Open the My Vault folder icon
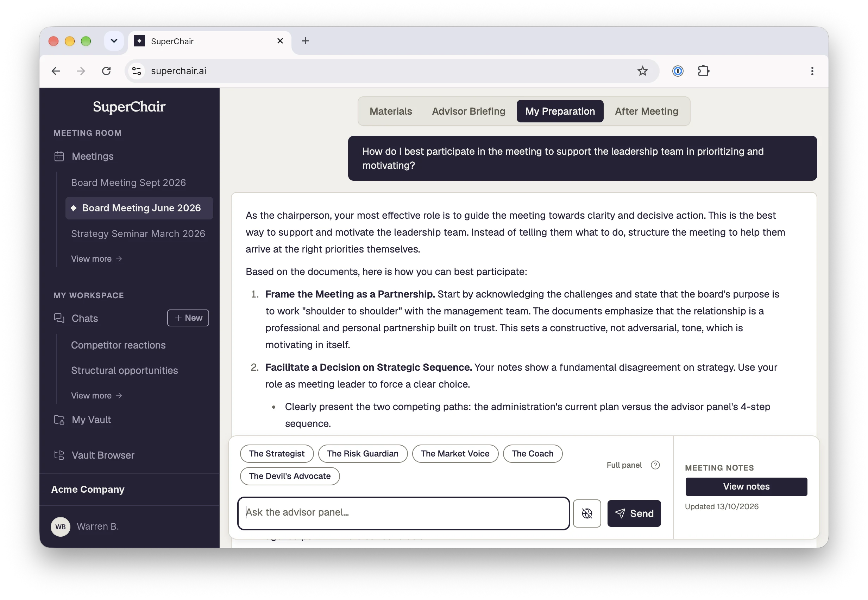This screenshot has height=600, width=868. (x=59, y=420)
